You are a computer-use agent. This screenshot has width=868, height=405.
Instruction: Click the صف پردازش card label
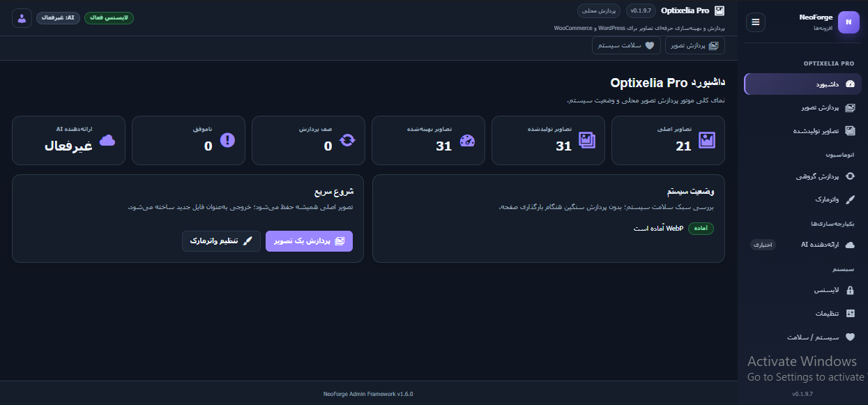coord(316,130)
